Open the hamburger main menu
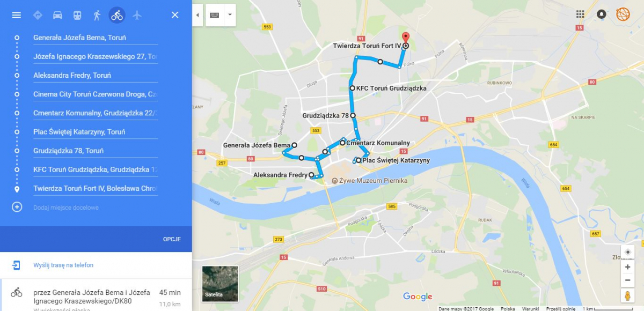This screenshot has width=644, height=311. point(17,15)
